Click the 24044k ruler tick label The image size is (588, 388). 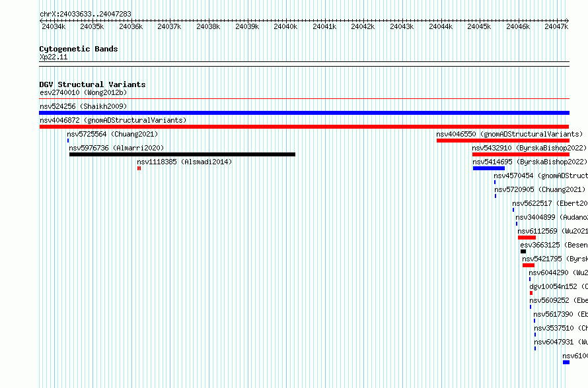click(x=441, y=26)
